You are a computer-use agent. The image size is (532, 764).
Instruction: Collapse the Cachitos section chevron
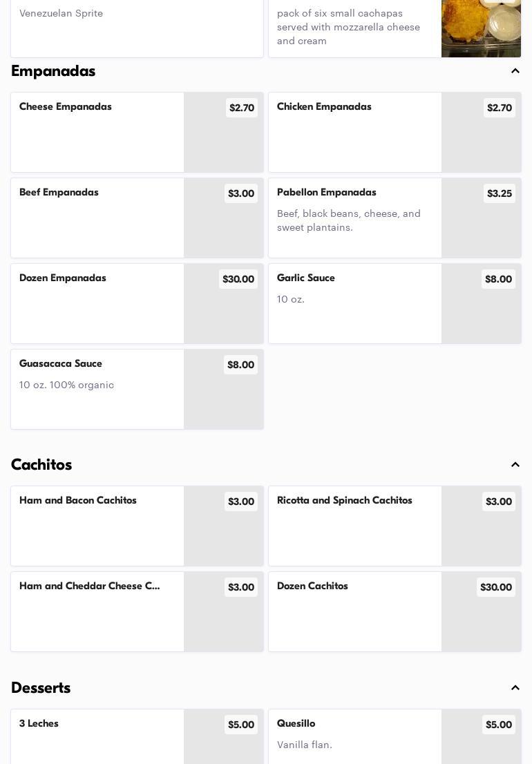(x=515, y=465)
